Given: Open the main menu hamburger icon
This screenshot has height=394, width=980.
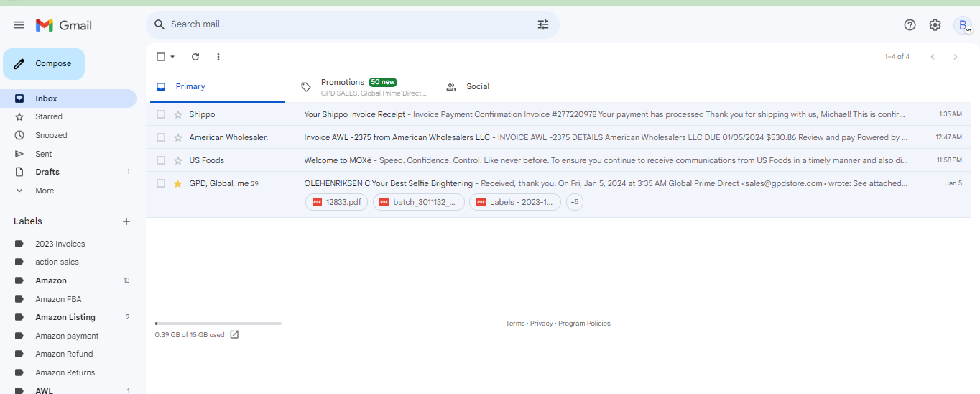Looking at the screenshot, I should [19, 25].
